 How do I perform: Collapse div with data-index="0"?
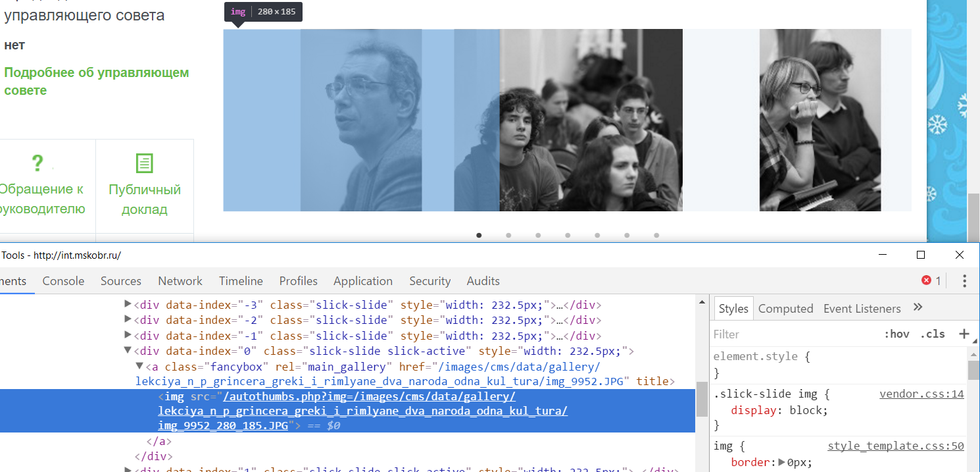(x=128, y=351)
